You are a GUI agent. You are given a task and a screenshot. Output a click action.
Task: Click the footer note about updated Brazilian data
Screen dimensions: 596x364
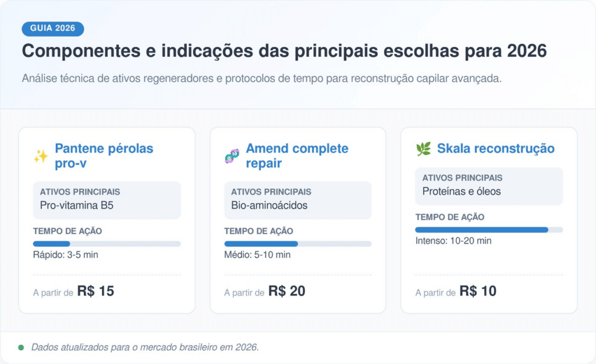145,347
